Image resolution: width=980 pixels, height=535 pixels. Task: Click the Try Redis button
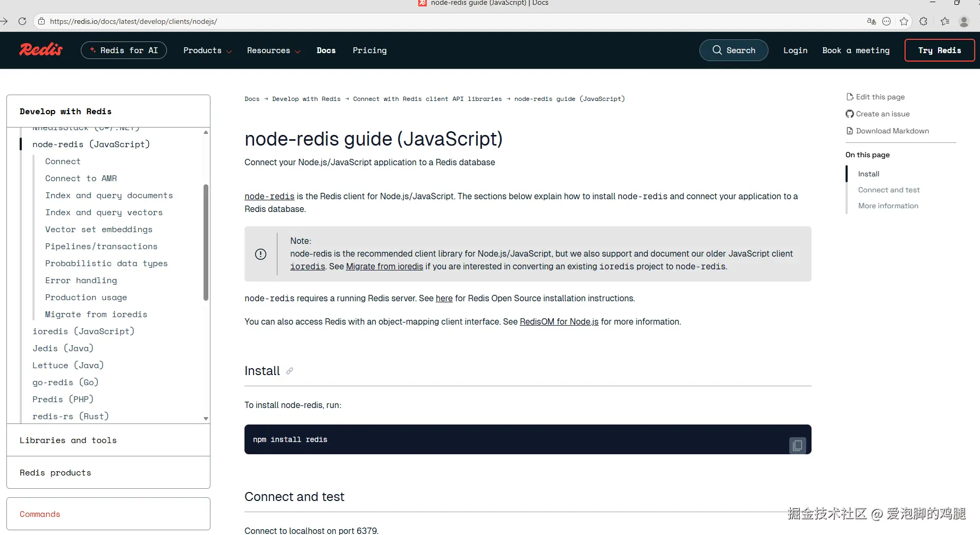click(940, 50)
